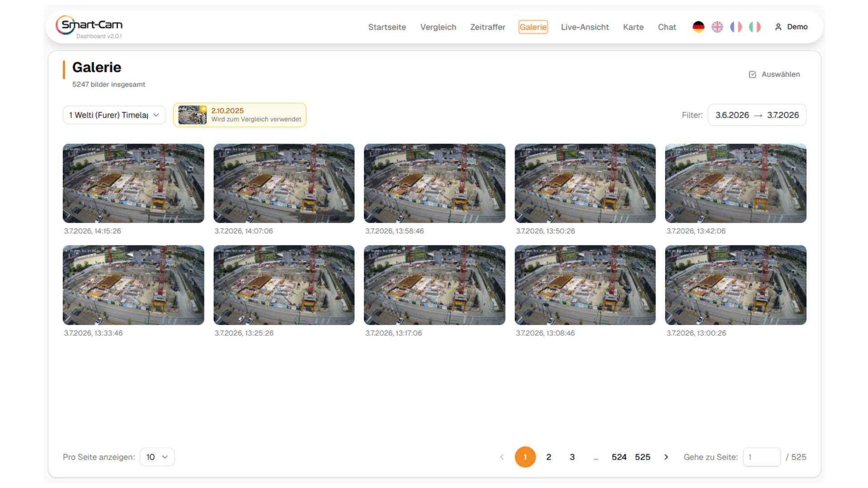868x488 pixels.
Task: Click the 2.10.2025 comparison image badge
Action: (x=240, y=115)
